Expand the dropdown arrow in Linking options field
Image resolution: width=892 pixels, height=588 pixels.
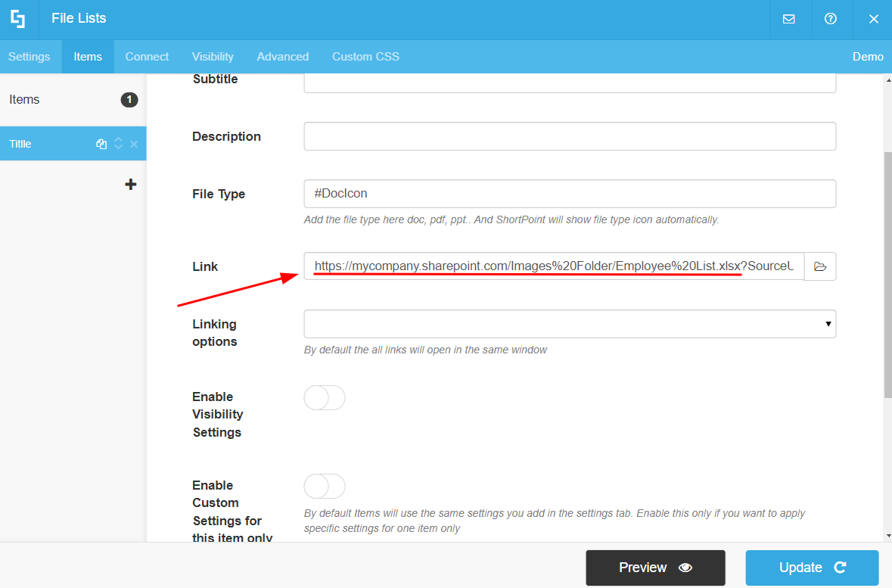[828, 324]
